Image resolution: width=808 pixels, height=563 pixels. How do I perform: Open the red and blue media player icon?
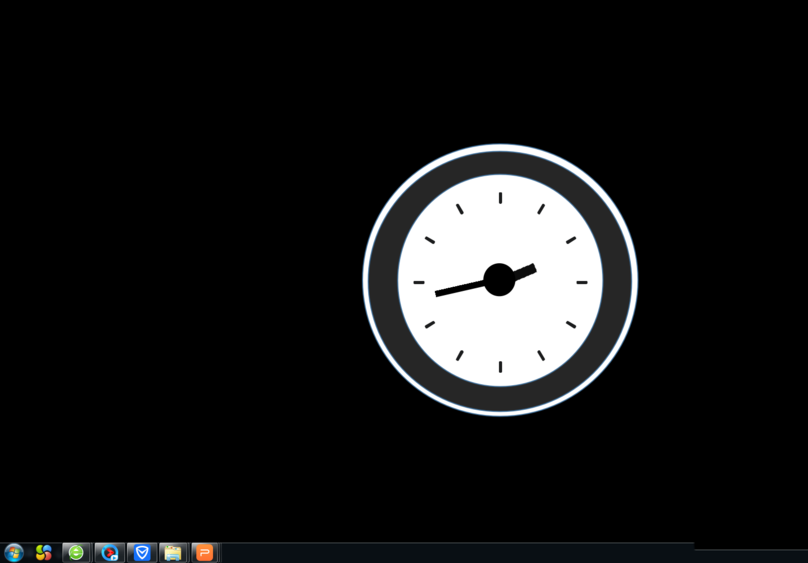[x=109, y=552]
